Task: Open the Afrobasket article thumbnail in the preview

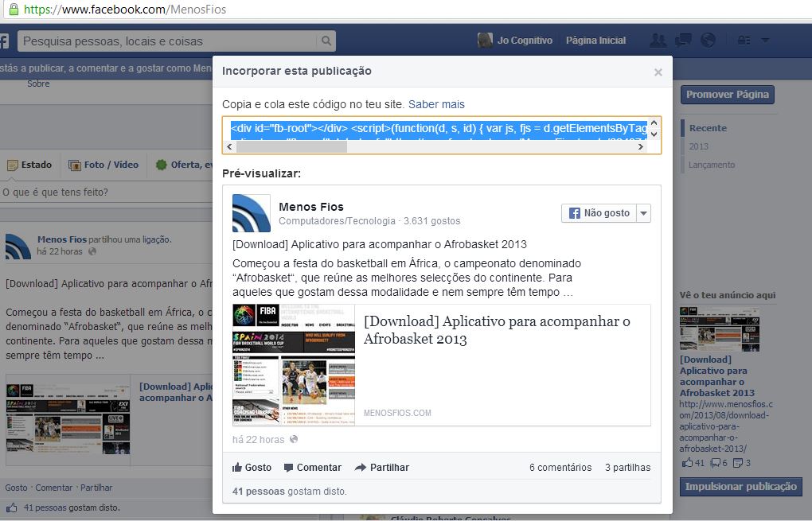Action: click(x=294, y=365)
